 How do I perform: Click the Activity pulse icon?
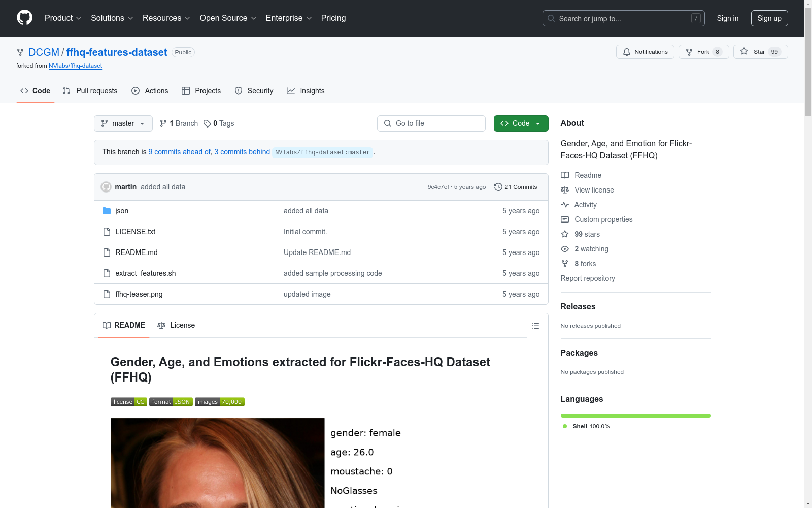tap(565, 205)
